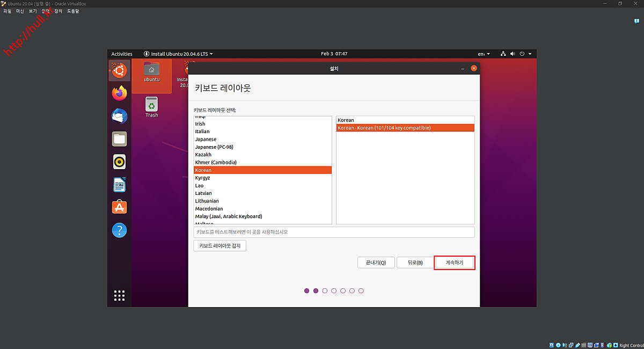Click the VirtualBox notification center icon
644x349 pixels.
coord(636,21)
